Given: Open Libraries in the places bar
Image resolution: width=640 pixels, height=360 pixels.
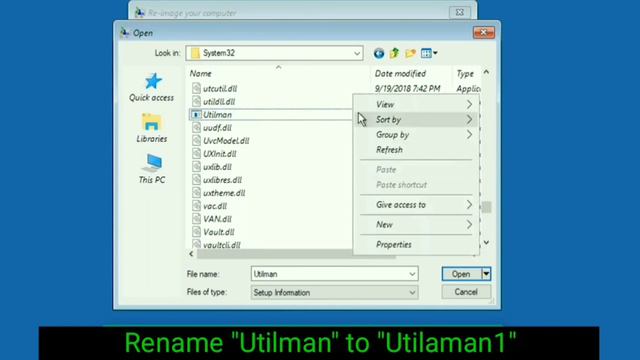Looking at the screenshot, I should [x=151, y=128].
